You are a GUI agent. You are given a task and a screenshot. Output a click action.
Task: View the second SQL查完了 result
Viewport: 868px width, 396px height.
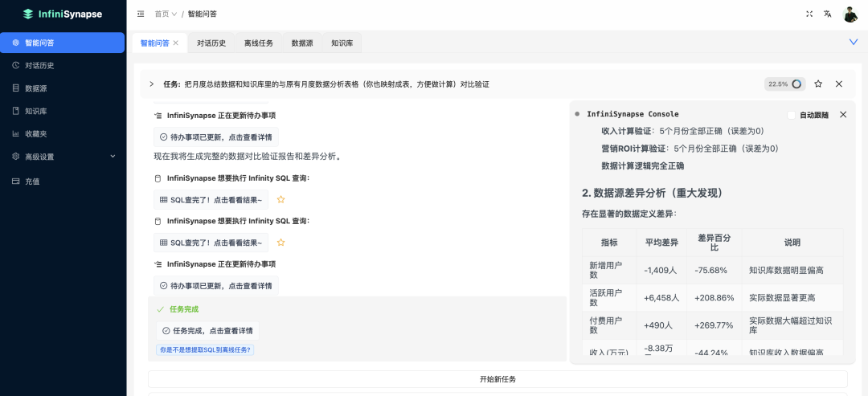coord(211,243)
